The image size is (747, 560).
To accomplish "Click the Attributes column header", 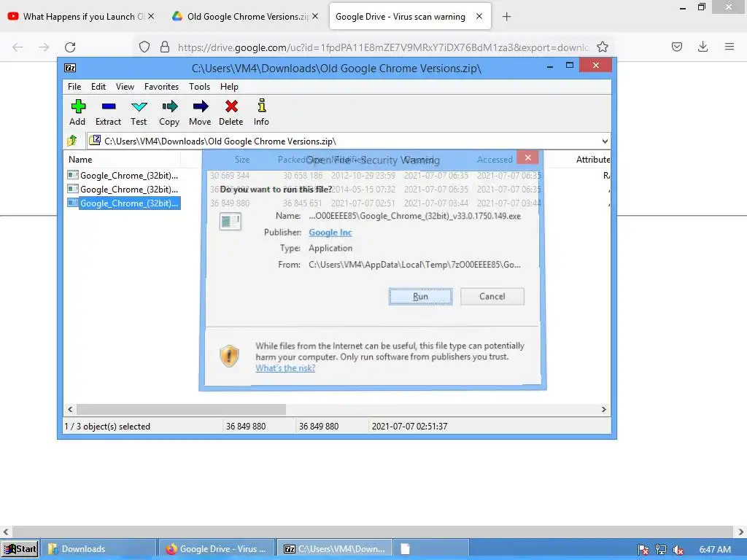I will tap(592, 160).
